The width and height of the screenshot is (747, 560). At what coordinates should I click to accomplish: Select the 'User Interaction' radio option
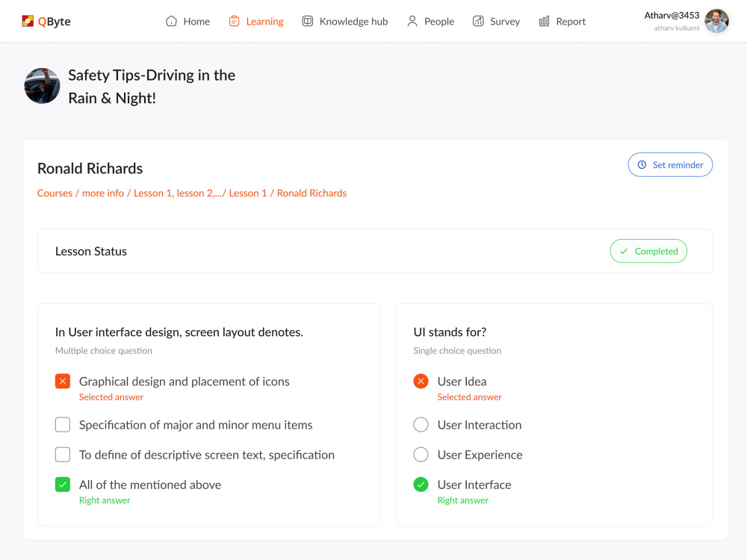pyautogui.click(x=421, y=424)
